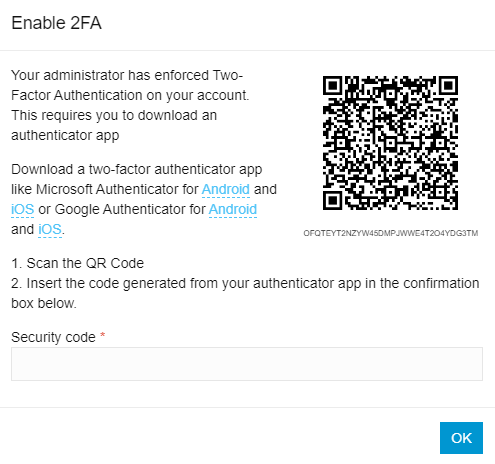Open the Microsoft Authenticator iOS link
495x464 pixels.
point(23,209)
